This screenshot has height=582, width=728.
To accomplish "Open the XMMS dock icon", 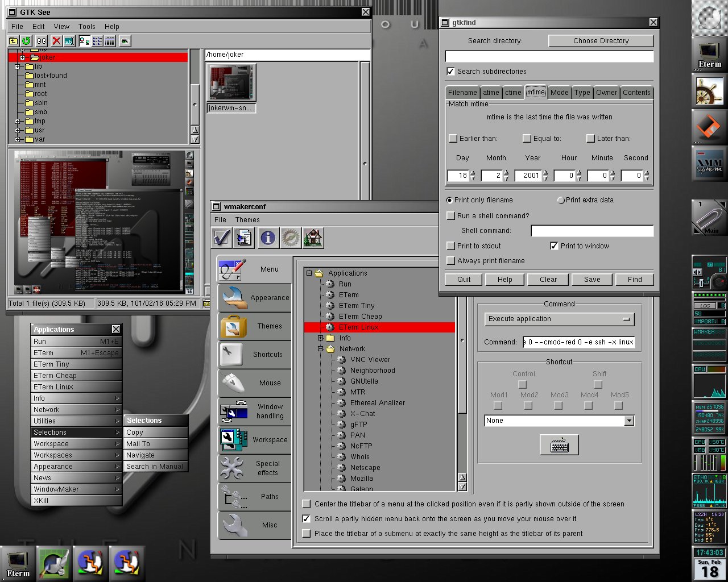I will [x=709, y=165].
